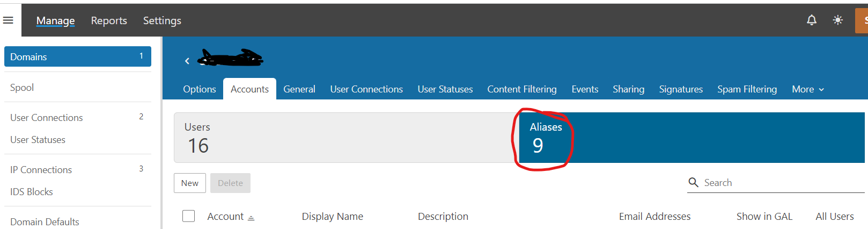
Task: Open Spool in the sidebar
Action: pos(22,88)
